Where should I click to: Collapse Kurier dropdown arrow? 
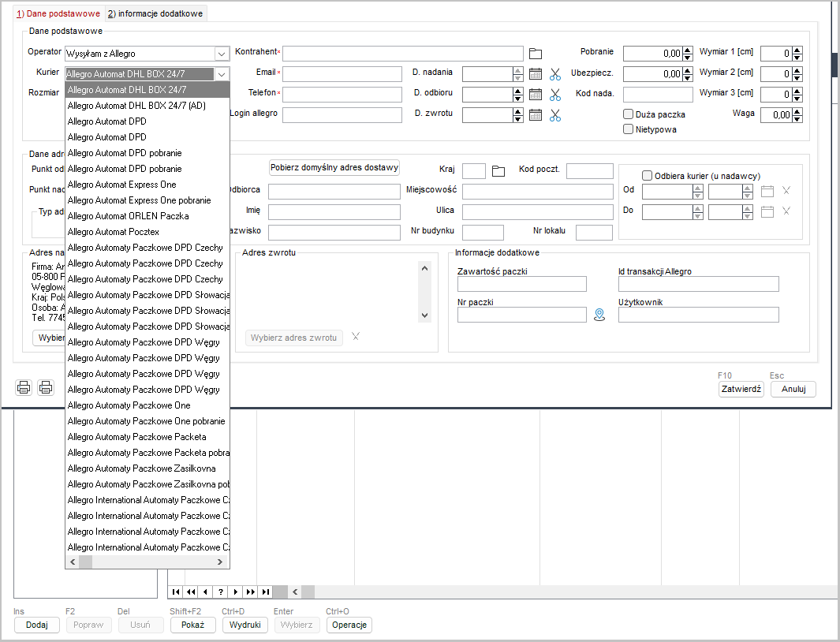pyautogui.click(x=222, y=74)
